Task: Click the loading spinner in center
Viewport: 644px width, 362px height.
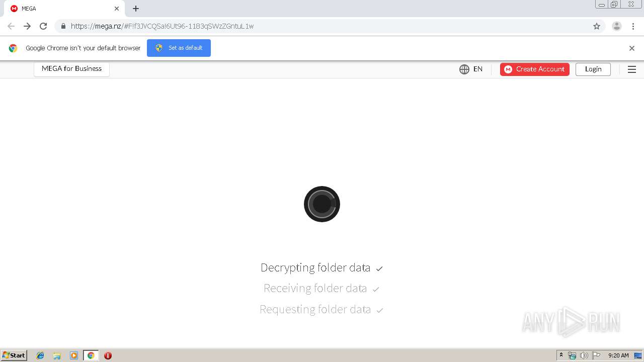Action: point(322,204)
